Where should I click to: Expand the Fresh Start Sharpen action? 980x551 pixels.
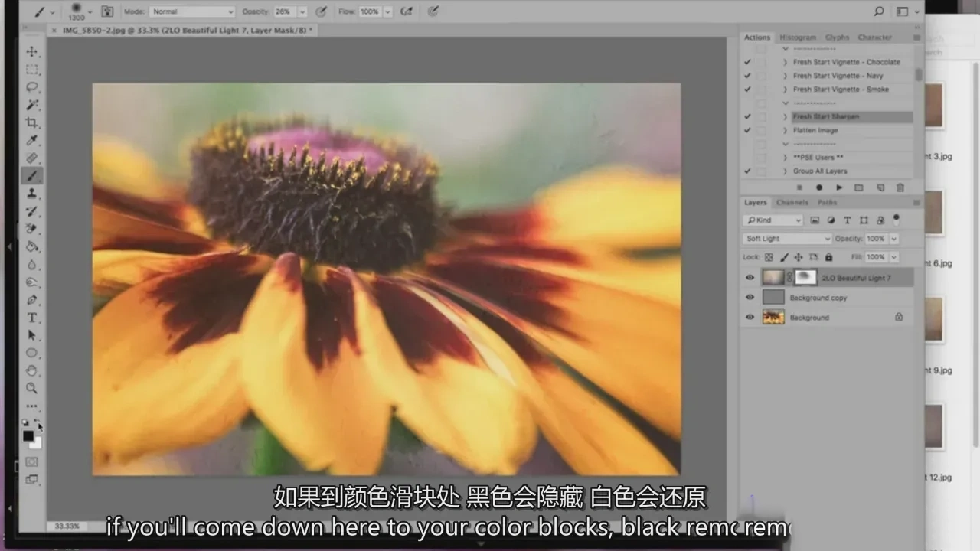[x=785, y=117]
